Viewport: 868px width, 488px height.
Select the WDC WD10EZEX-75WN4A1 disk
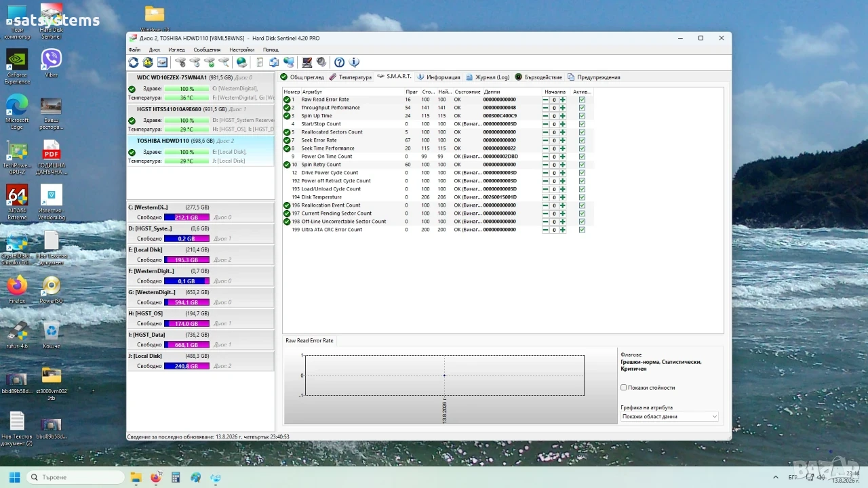(x=201, y=87)
